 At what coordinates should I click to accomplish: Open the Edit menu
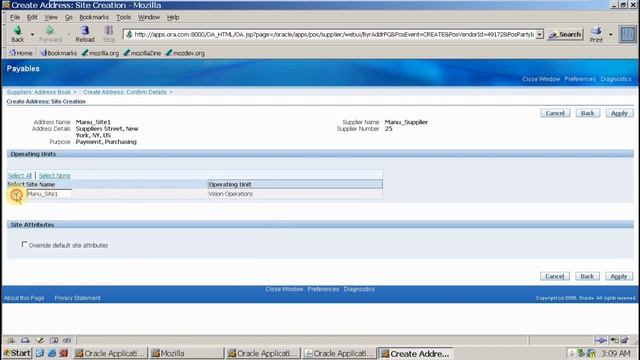[x=32, y=17]
